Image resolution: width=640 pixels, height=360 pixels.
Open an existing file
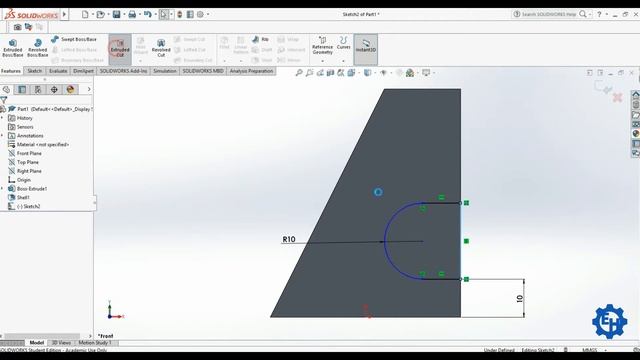[100, 14]
